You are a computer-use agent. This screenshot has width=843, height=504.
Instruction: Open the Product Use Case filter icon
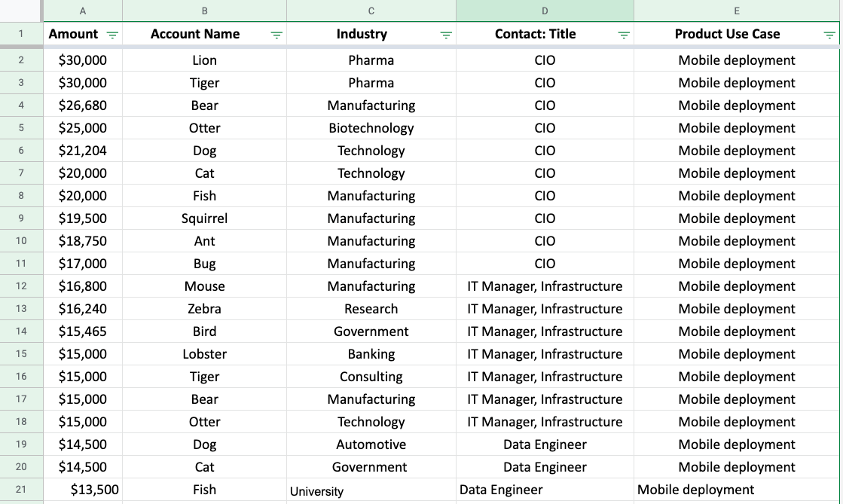[x=829, y=35]
